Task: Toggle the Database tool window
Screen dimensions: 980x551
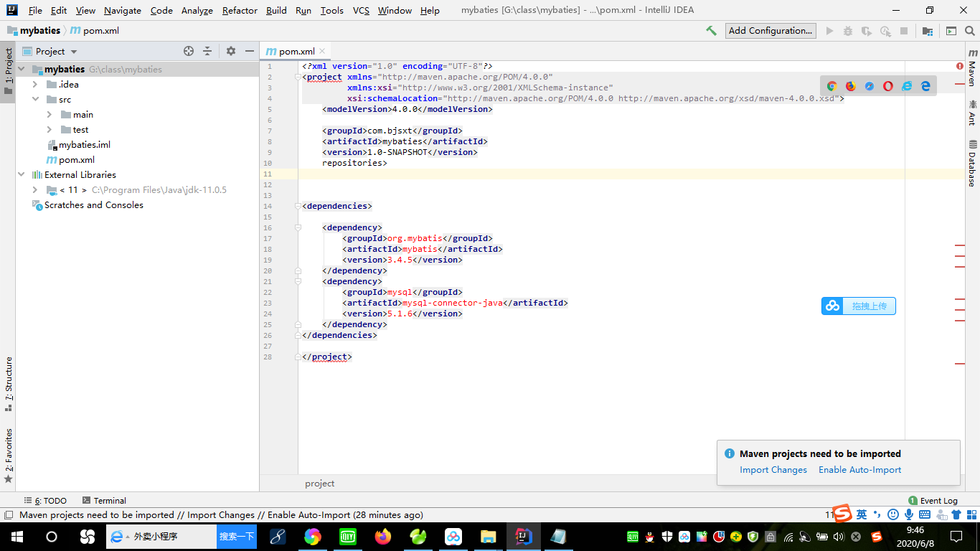Action: 972,164
